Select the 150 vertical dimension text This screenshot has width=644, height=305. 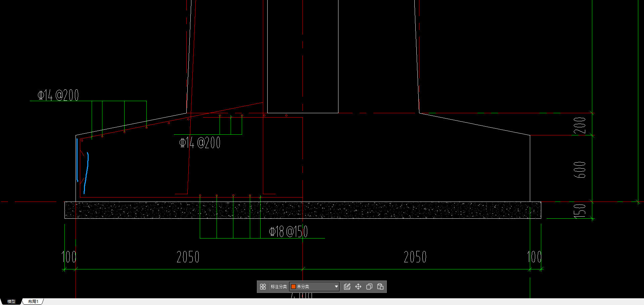point(580,211)
